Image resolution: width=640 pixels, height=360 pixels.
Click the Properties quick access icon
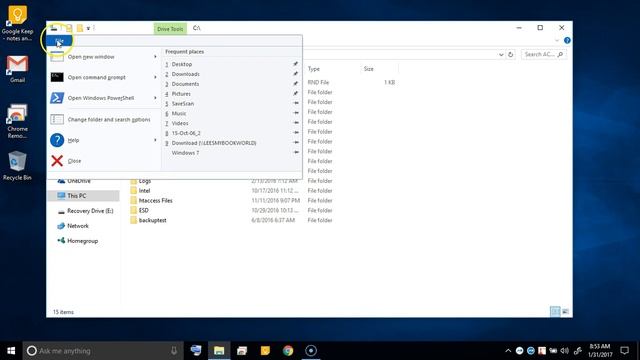click(69, 28)
